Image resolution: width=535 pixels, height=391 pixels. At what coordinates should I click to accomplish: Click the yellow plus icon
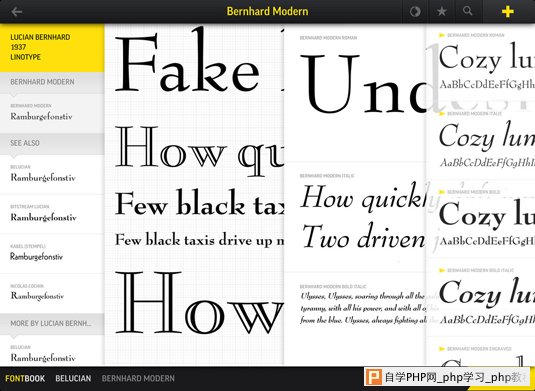click(507, 12)
